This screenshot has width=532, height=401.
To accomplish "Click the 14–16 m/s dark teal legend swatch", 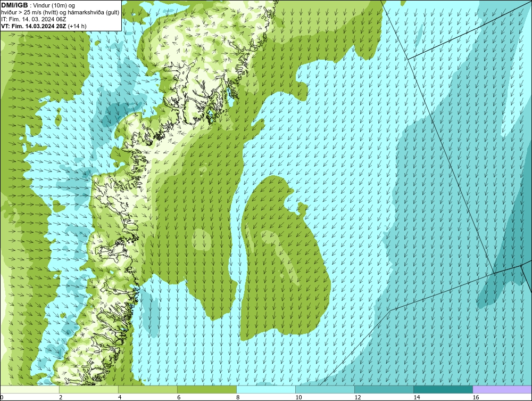I will (x=443, y=389).
